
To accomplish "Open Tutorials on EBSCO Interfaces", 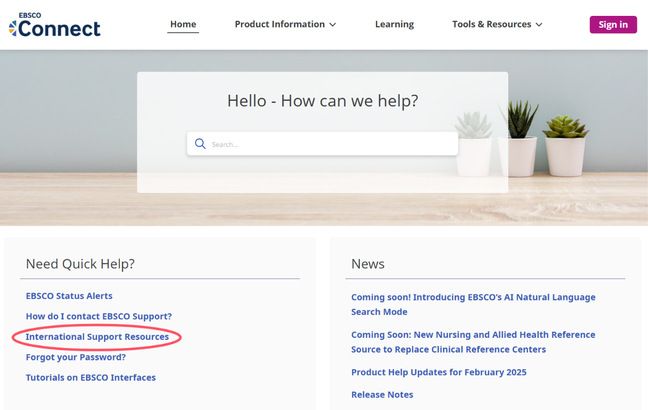I will click(91, 377).
